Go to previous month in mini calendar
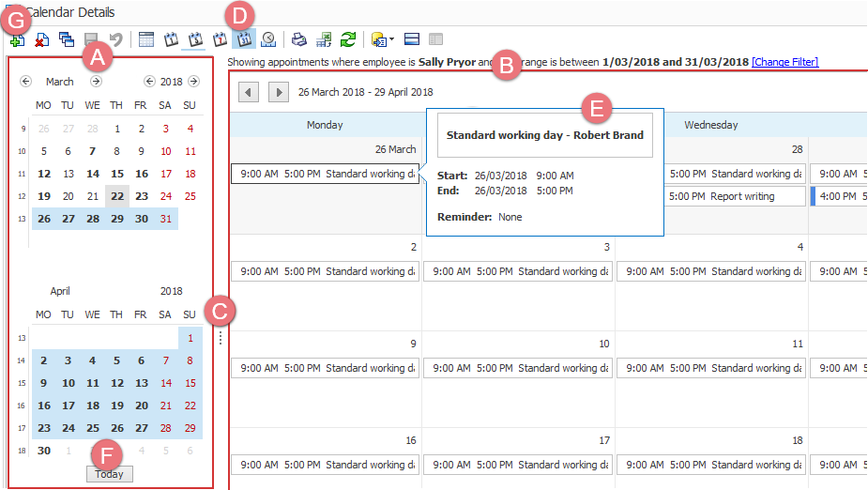 [x=25, y=82]
